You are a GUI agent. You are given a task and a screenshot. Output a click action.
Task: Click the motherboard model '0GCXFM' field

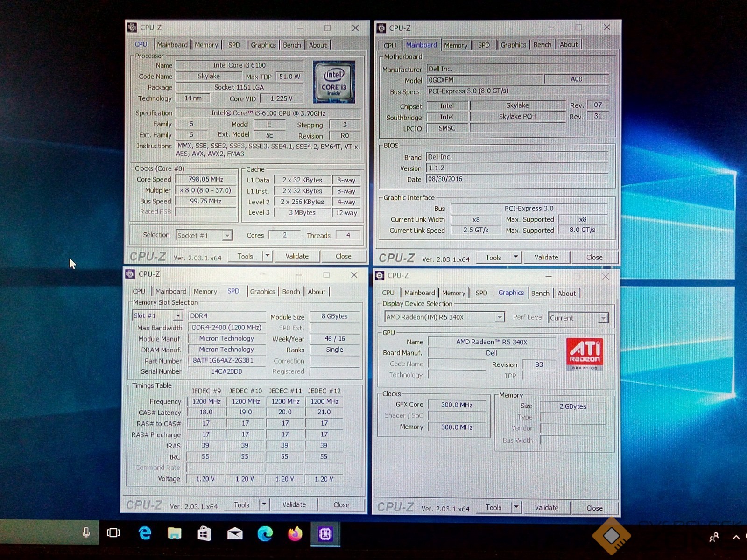pyautogui.click(x=485, y=80)
